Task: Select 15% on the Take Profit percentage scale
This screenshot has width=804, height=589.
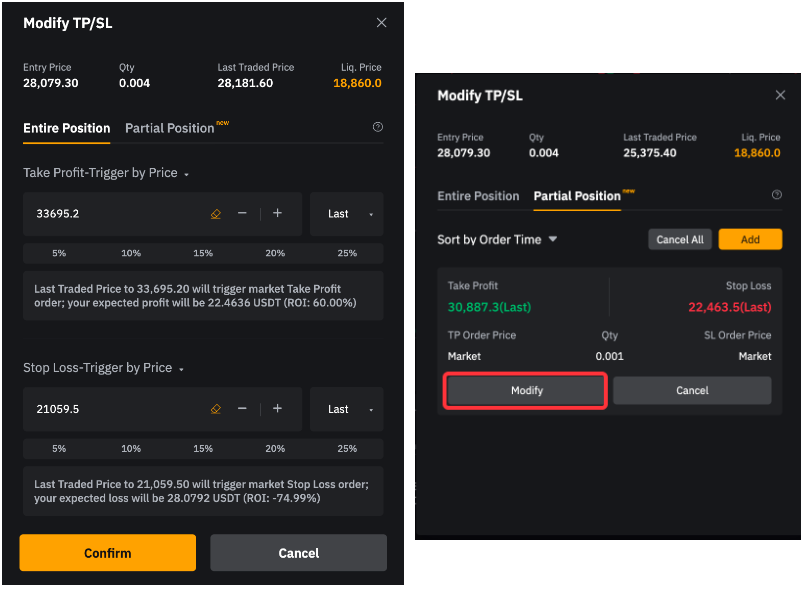Action: pos(203,253)
